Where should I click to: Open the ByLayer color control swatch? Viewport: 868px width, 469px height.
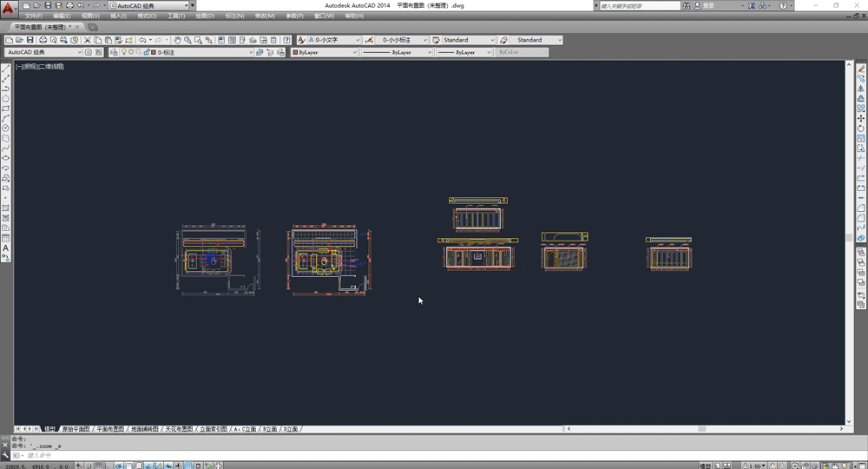pos(323,52)
